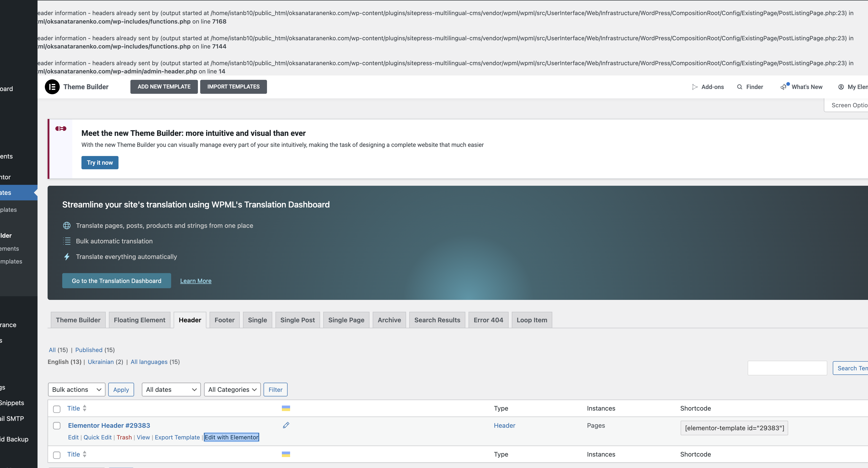Click View for Header #29383
868x468 pixels.
point(143,437)
